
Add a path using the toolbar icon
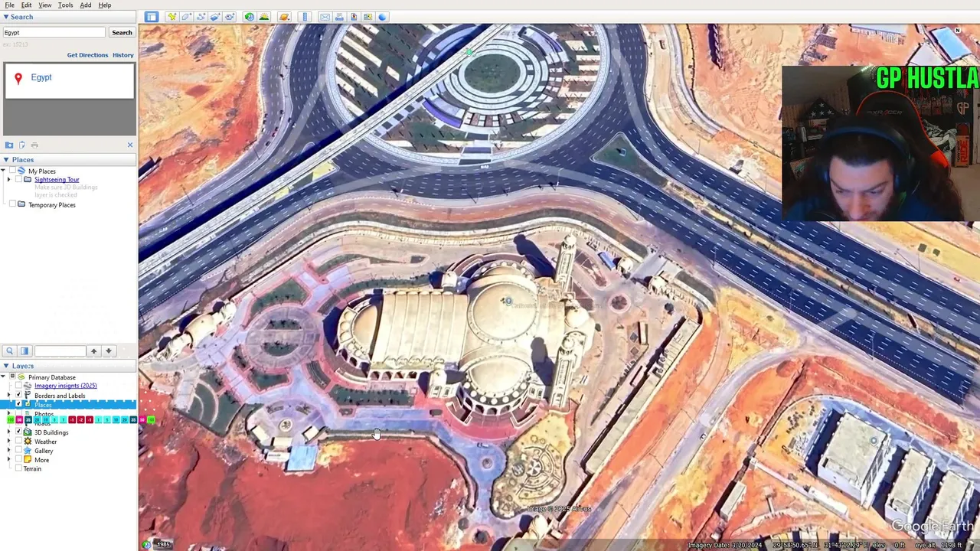pos(201,16)
